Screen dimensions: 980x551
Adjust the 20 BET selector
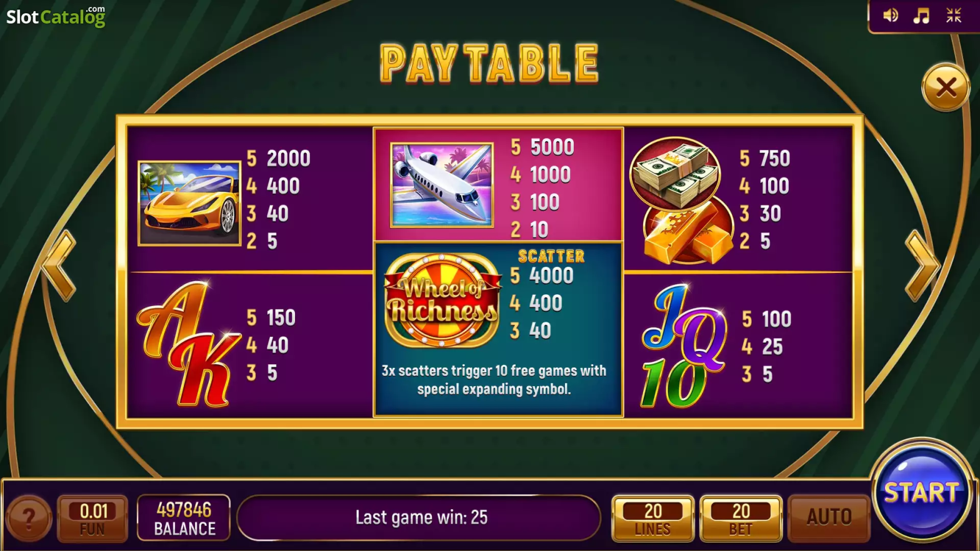coord(741,519)
